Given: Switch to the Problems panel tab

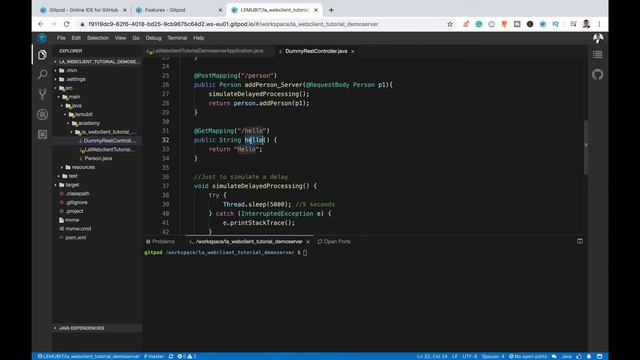Looking at the screenshot, I should coord(160,242).
